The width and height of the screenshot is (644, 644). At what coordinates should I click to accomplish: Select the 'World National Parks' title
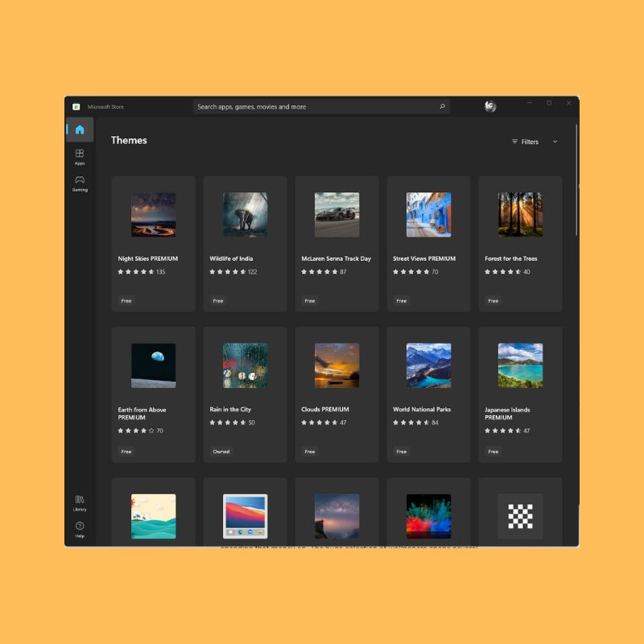coord(422,410)
